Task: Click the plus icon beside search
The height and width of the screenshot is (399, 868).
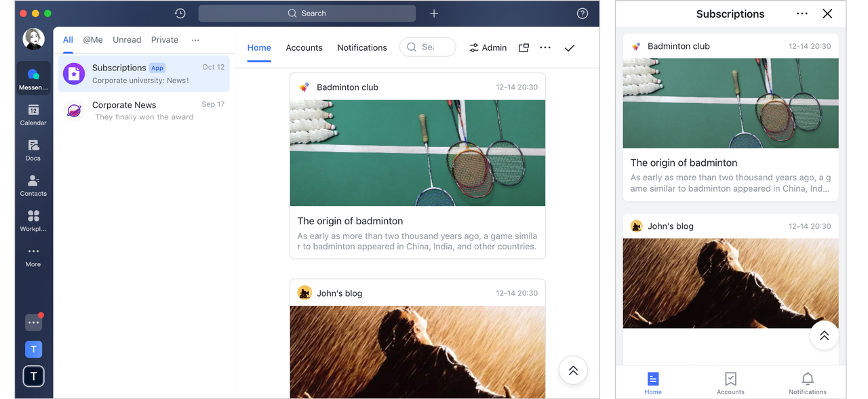Action: [x=434, y=14]
